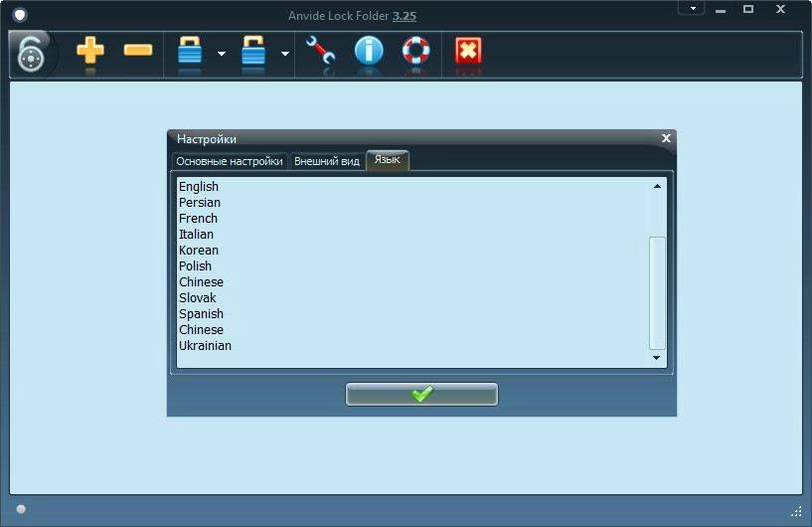Click the app icon in the title bar

[x=20, y=15]
